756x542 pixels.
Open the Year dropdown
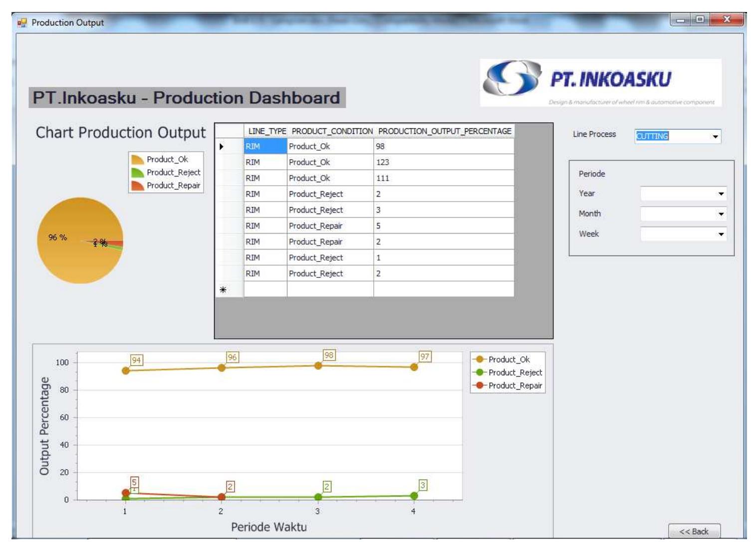point(721,194)
